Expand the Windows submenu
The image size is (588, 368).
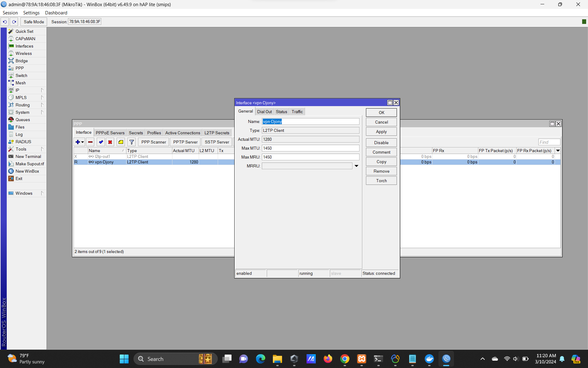(x=42, y=193)
